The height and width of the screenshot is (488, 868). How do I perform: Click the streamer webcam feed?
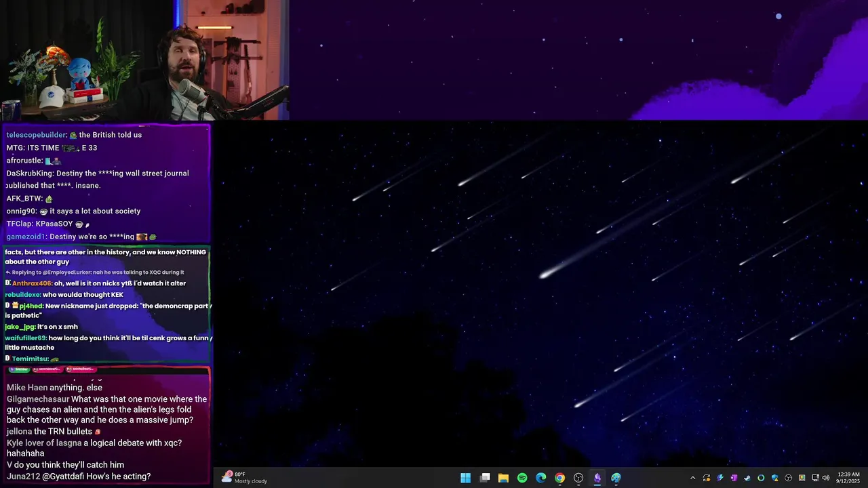tap(144, 60)
